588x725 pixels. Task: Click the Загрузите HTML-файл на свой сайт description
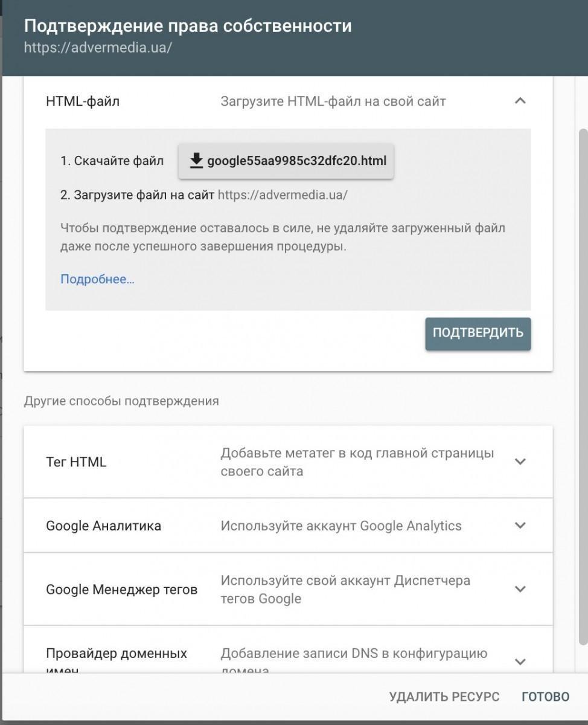[x=333, y=101]
